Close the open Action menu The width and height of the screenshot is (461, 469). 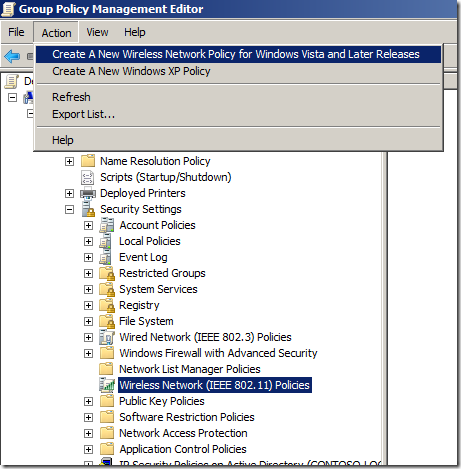(x=56, y=33)
